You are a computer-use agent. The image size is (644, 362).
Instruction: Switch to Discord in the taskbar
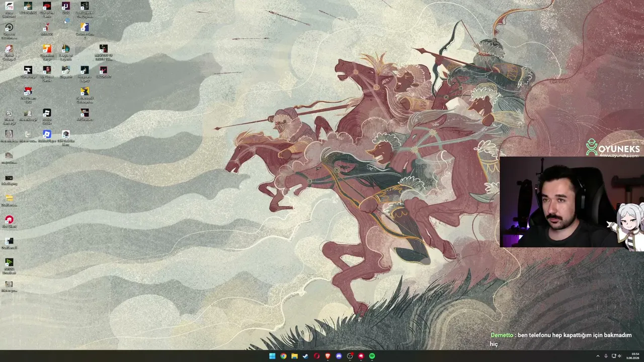point(339,356)
